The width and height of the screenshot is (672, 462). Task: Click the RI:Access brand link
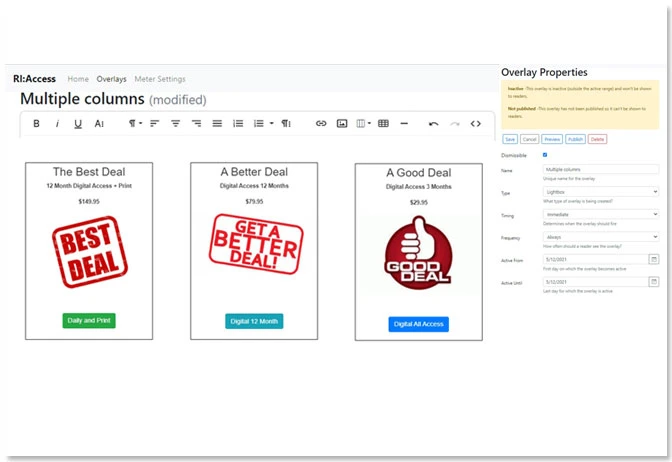click(34, 79)
